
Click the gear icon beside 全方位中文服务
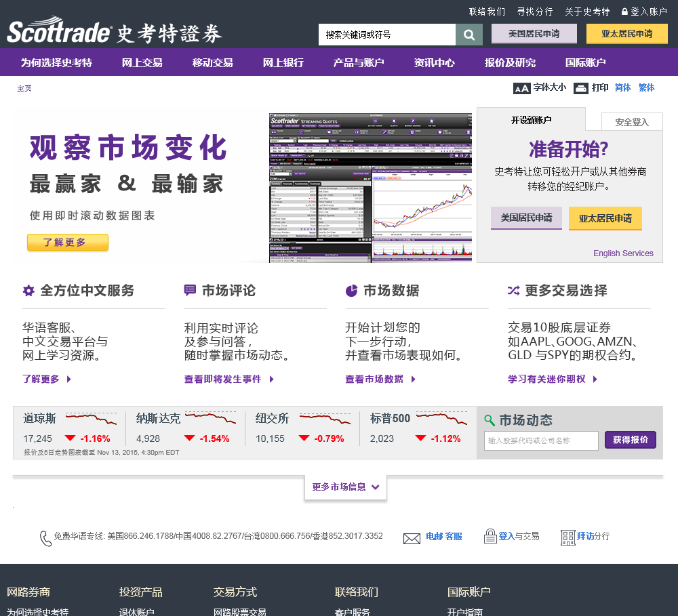coord(28,291)
